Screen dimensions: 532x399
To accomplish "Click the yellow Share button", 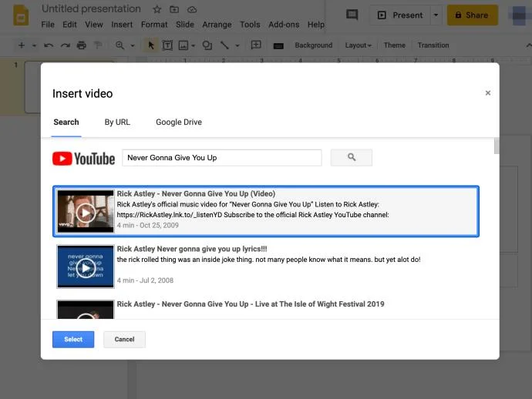I will [473, 15].
